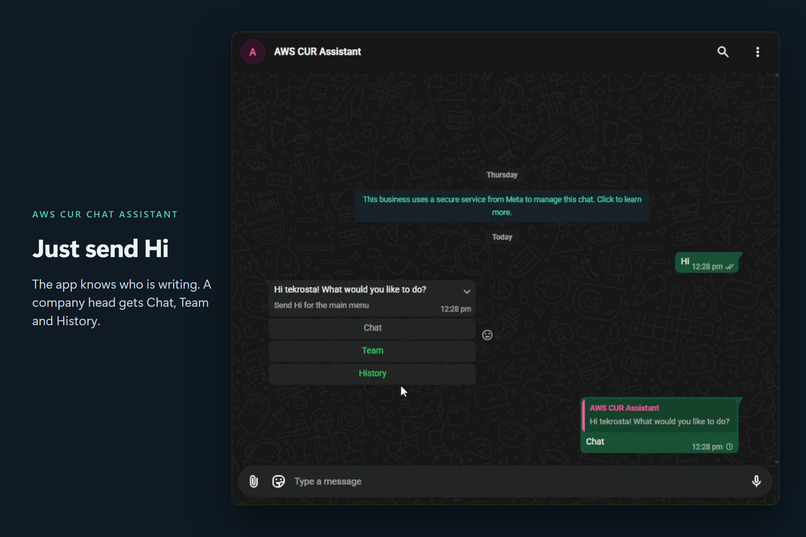Click the Thursday date label
The height and width of the screenshot is (537, 806).
click(x=502, y=175)
